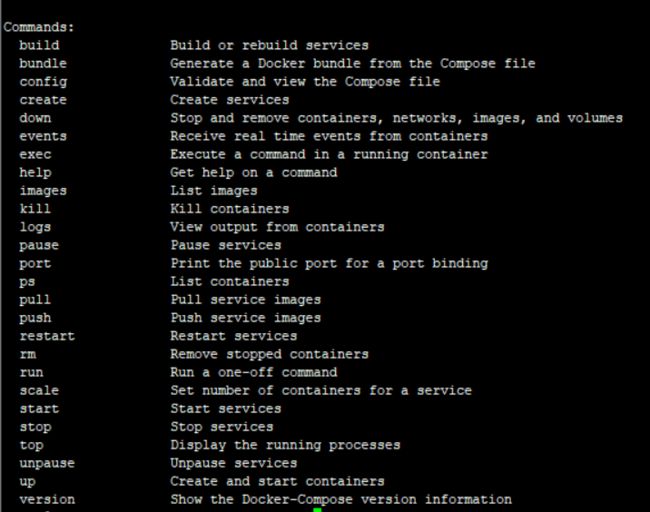Select the 'port' command word
The height and width of the screenshot is (512, 650).
[35, 264]
